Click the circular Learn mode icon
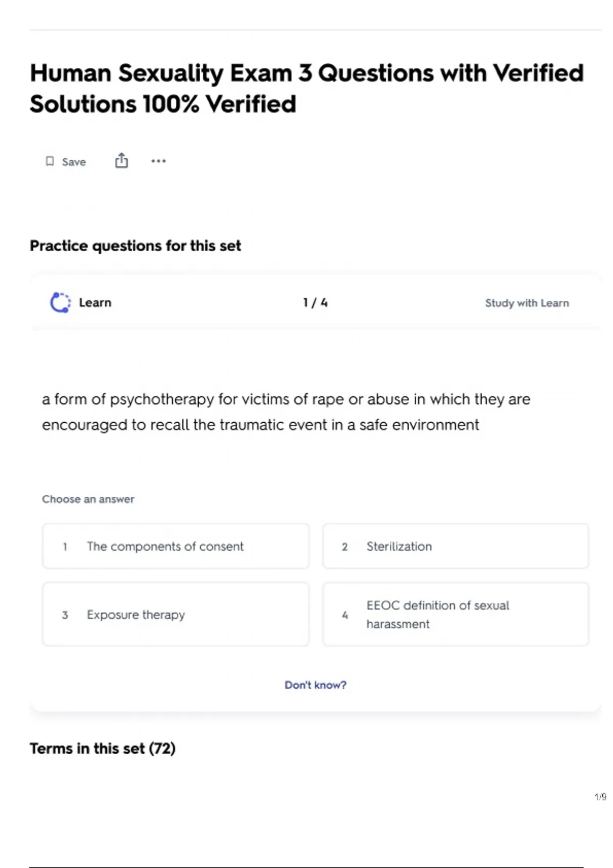 [60, 302]
